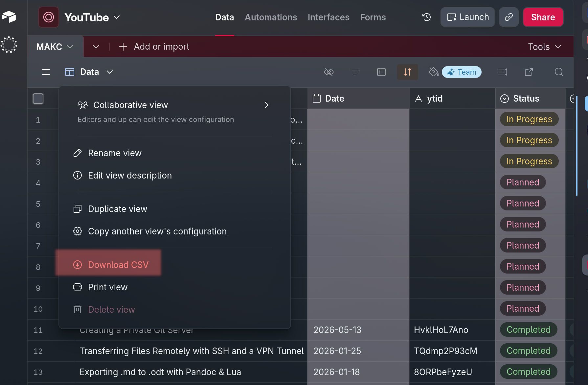Click the share view export icon
This screenshot has width=588, height=385.
click(529, 72)
